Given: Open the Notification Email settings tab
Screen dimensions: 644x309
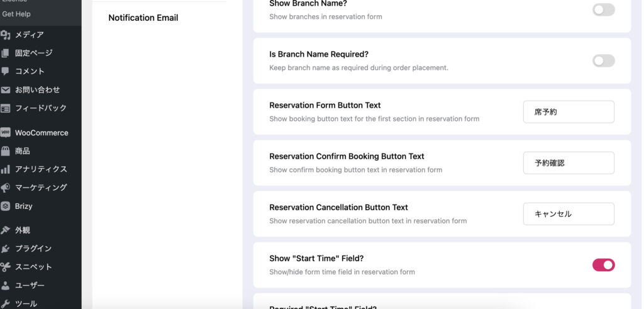Looking at the screenshot, I should (x=143, y=18).
